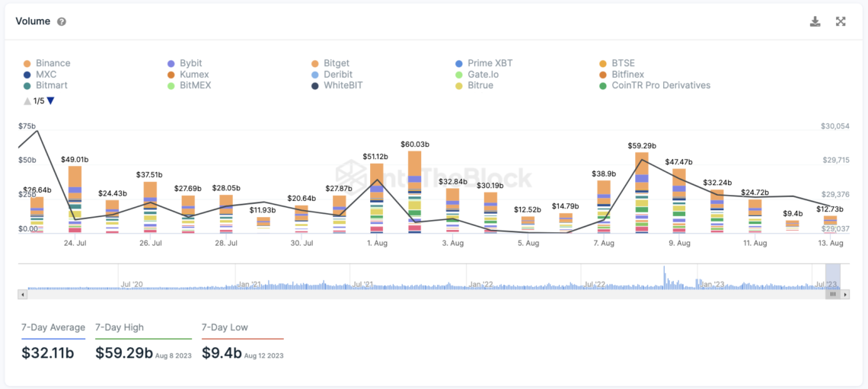Click the $75b volume axis label
The image size is (868, 389).
27,126
